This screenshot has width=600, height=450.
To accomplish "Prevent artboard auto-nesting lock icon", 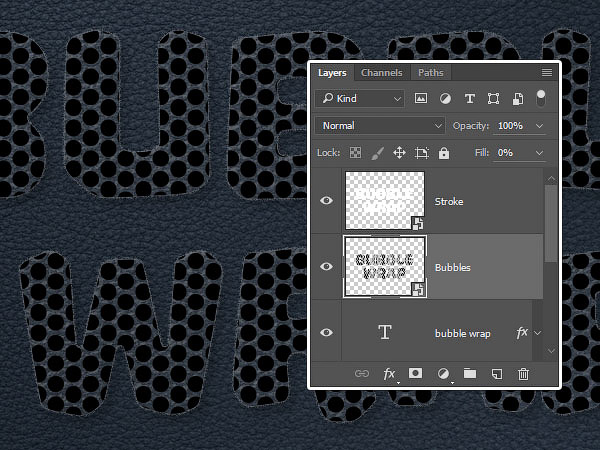I will (422, 153).
